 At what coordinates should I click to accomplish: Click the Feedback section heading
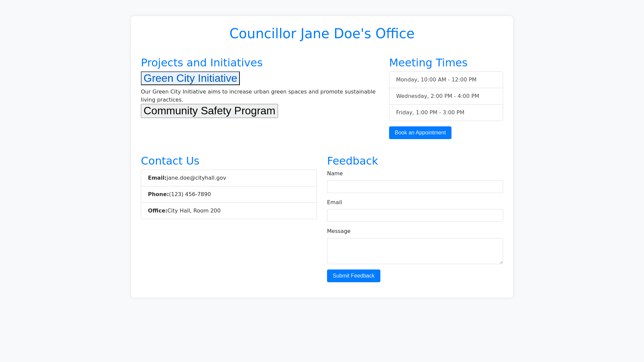[352, 161]
